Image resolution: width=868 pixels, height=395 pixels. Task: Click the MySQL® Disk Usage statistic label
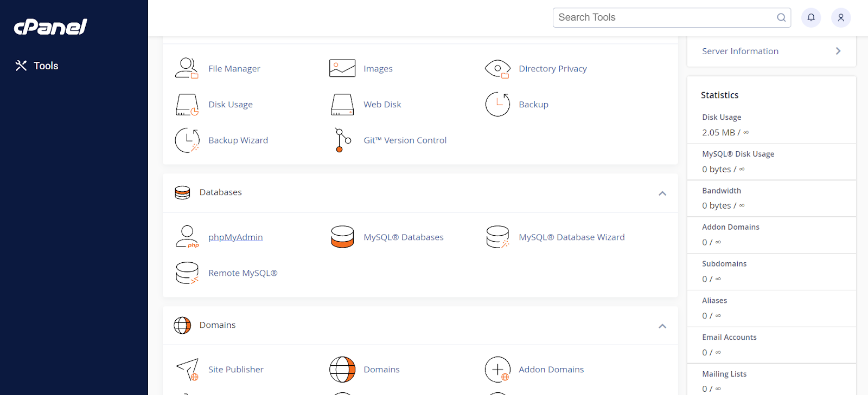click(x=738, y=154)
